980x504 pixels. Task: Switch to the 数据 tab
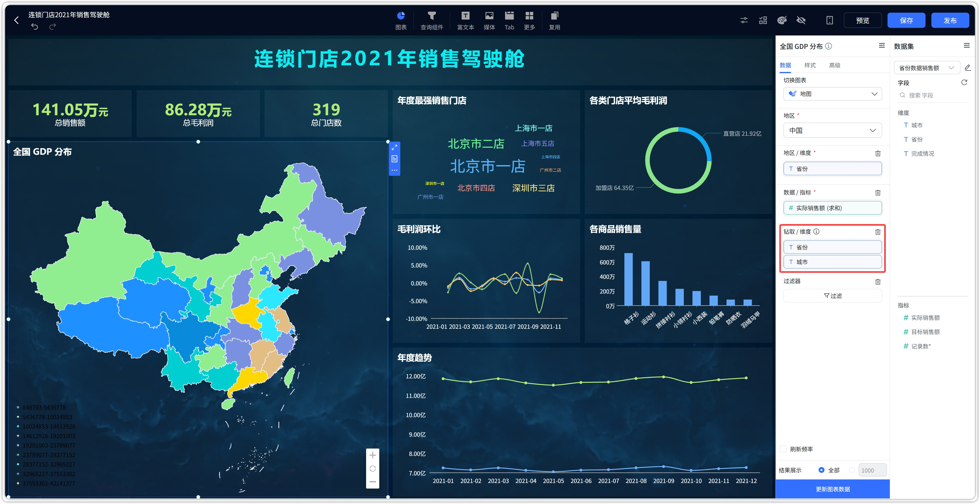coord(785,65)
